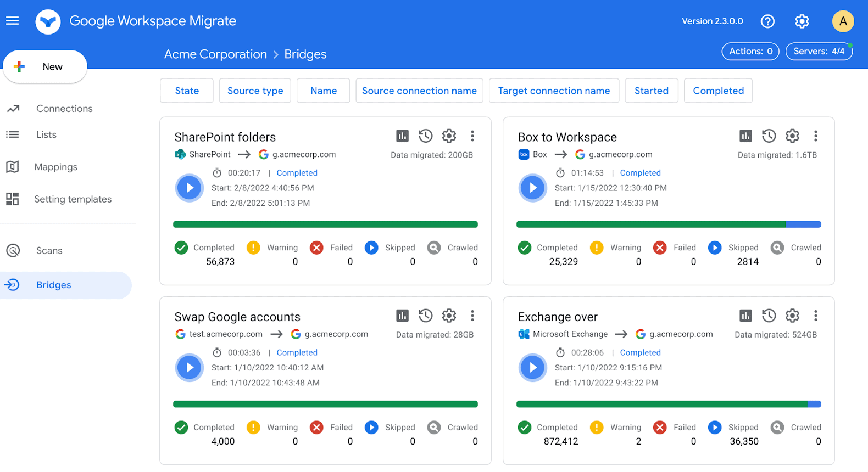The width and height of the screenshot is (868, 472).
Task: Filter bridges by Name
Action: (x=324, y=91)
